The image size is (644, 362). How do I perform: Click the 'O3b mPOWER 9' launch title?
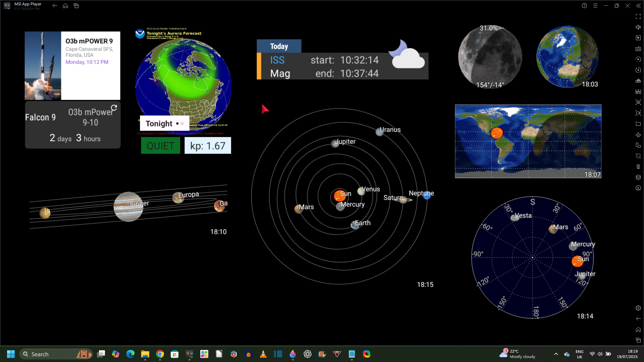89,41
